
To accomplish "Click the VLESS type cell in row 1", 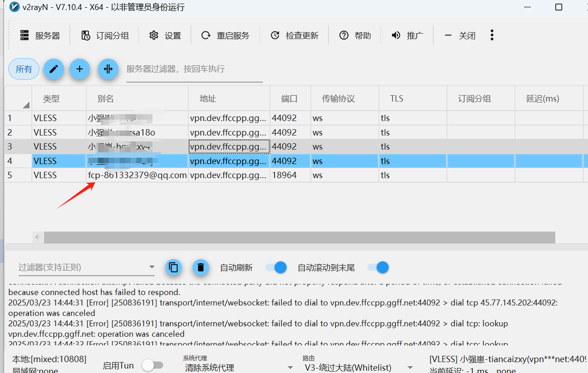I will [x=59, y=118].
